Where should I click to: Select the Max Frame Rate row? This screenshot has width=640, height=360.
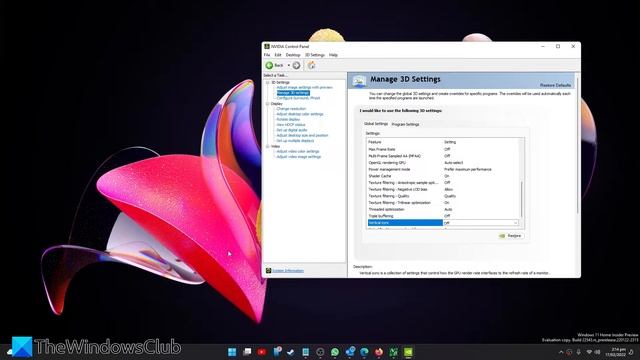point(444,149)
